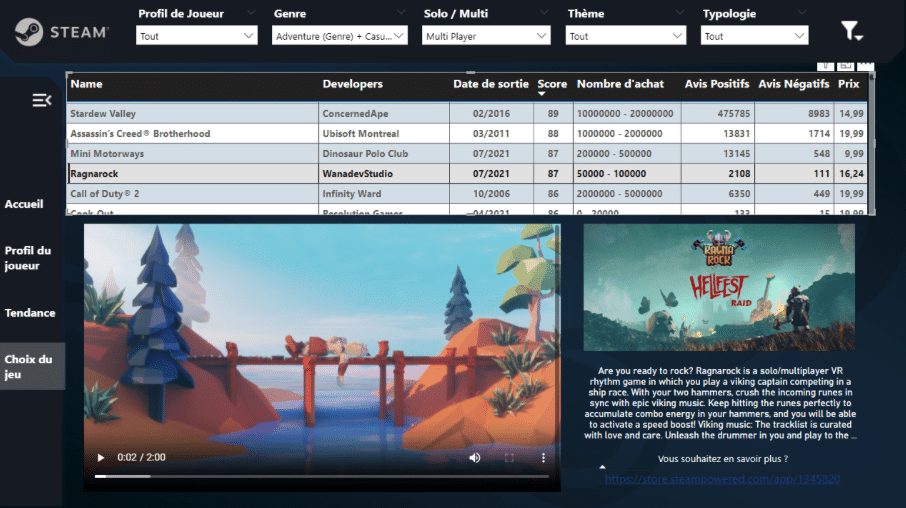Toggle the sort arrow under Score
Image resolution: width=906 pixels, height=508 pixels.
[541, 94]
